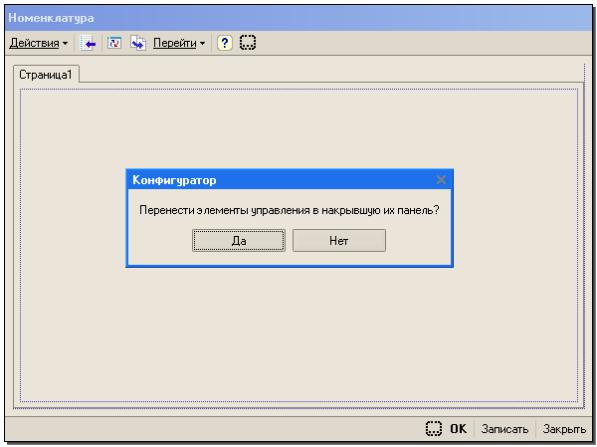Click the OK button in the bottom bar
Image resolution: width=597 pixels, height=447 pixels.
pyautogui.click(x=458, y=429)
